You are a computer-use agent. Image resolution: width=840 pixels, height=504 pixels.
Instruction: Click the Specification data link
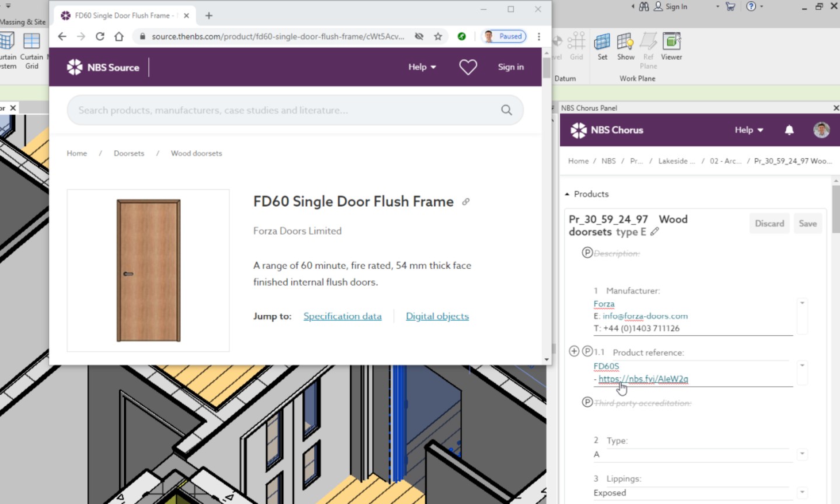[342, 316]
